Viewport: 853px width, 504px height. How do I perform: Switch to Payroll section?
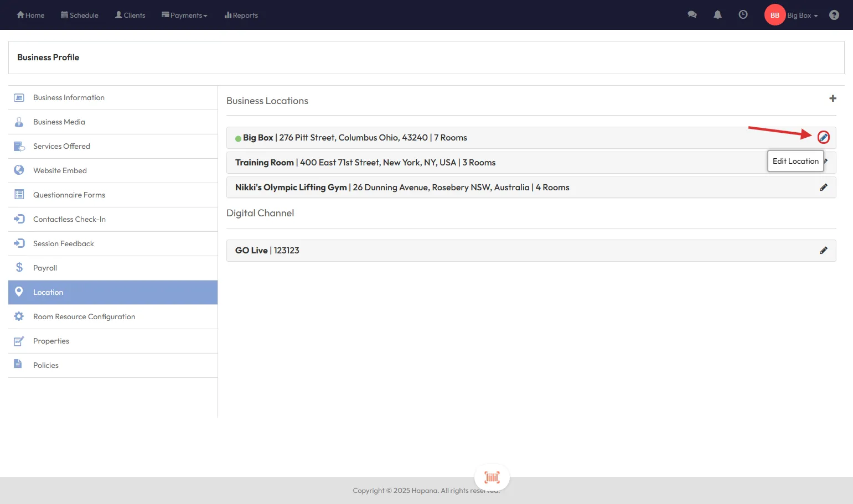coord(45,268)
